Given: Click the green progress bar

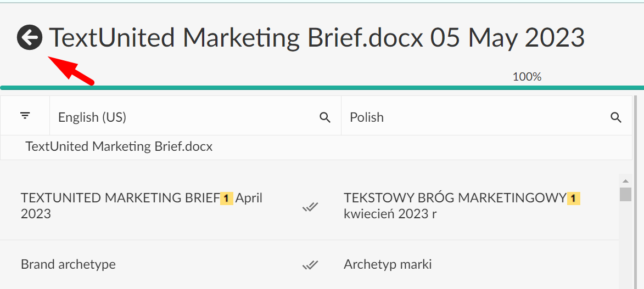Looking at the screenshot, I should [322, 88].
